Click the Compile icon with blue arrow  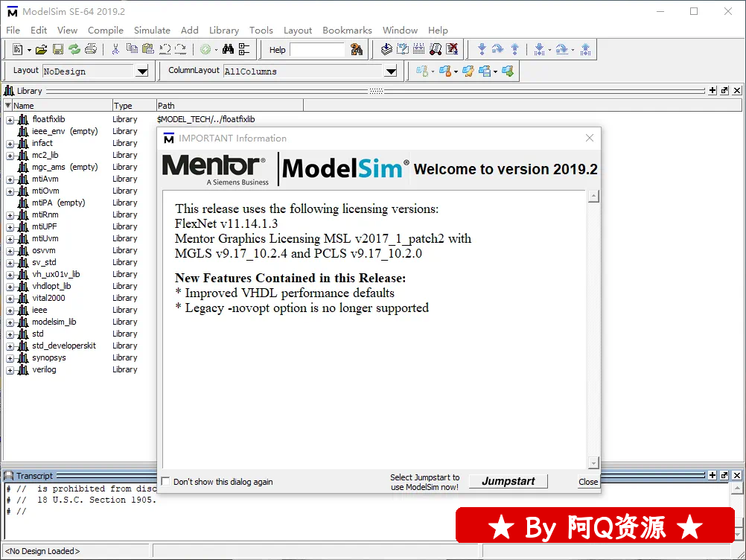tap(387, 49)
